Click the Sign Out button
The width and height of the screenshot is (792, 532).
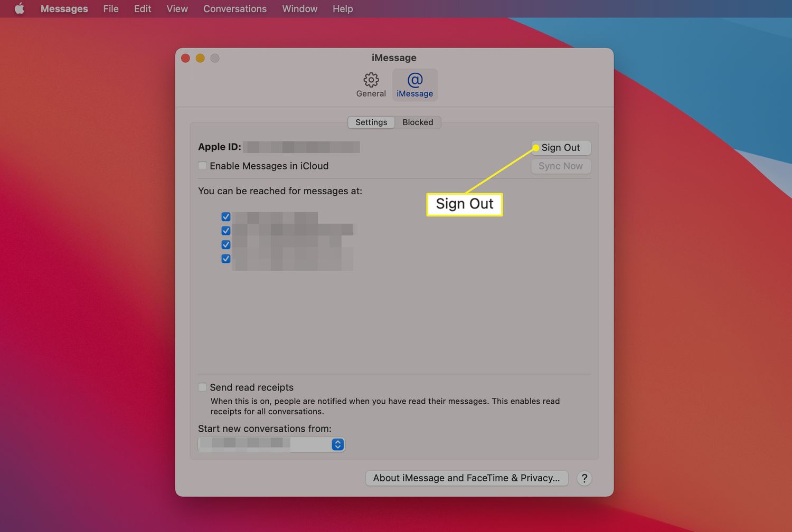tap(561, 148)
